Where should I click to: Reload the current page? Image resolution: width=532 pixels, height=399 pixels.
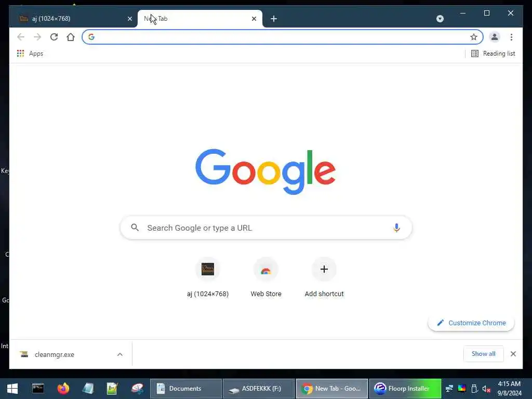[54, 37]
